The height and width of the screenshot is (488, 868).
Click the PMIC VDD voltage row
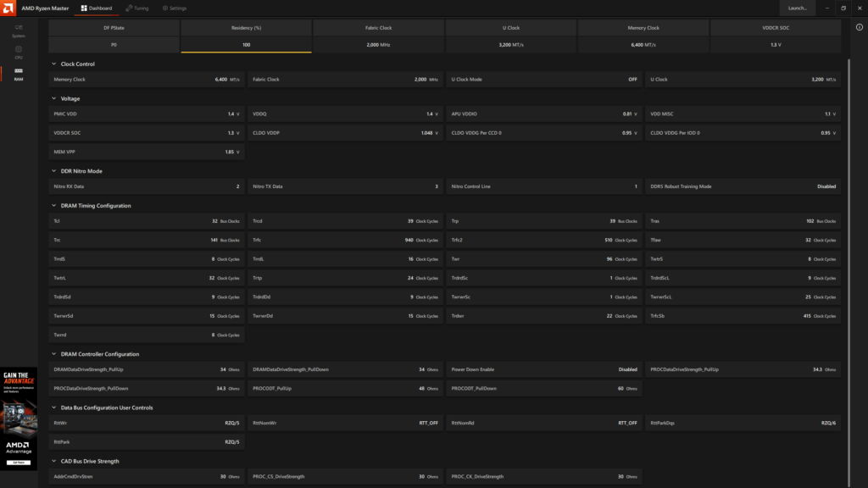[146, 114]
